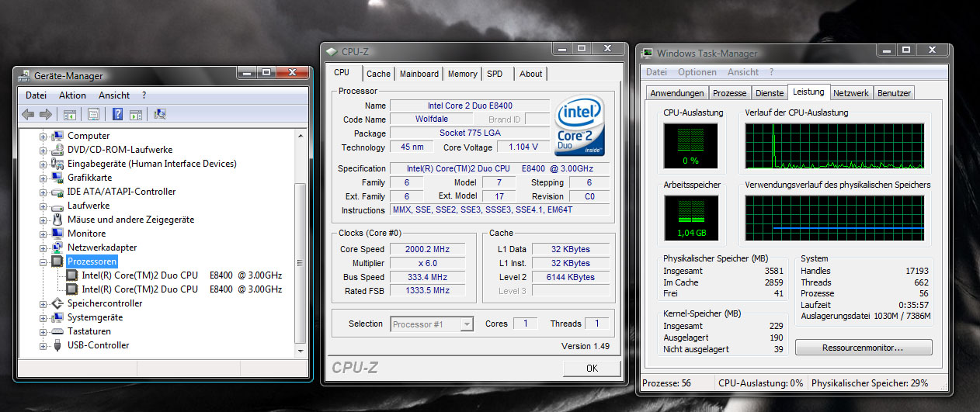Collapse the Prozessoren tree node
Viewport: 980px width, 412px height.
43,261
